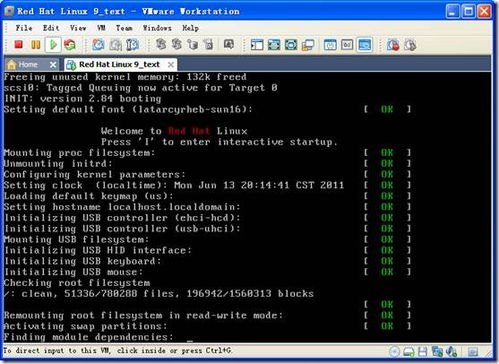
Task: Click the record icon with red dot
Action: pyautogui.click(x=393, y=45)
